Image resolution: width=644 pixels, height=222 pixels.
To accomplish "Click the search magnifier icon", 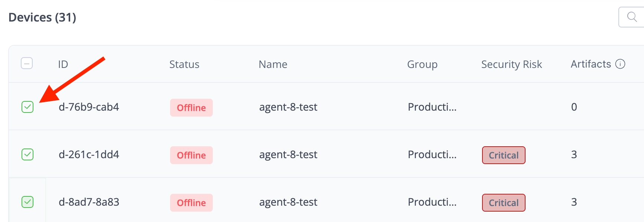I will coord(632,17).
